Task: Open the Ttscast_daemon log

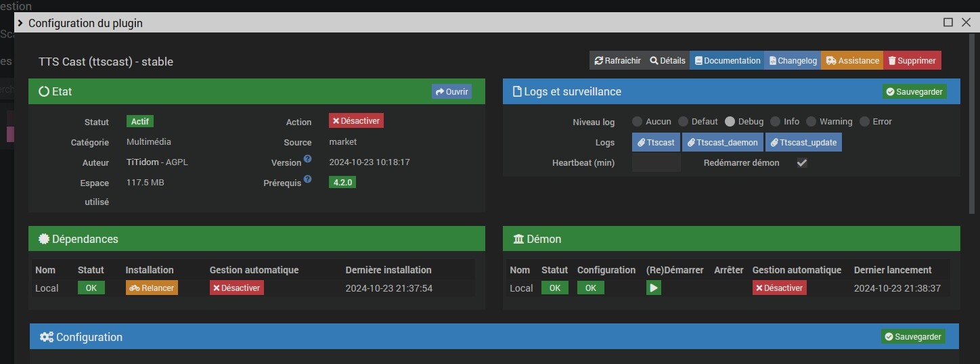Action: click(x=723, y=143)
